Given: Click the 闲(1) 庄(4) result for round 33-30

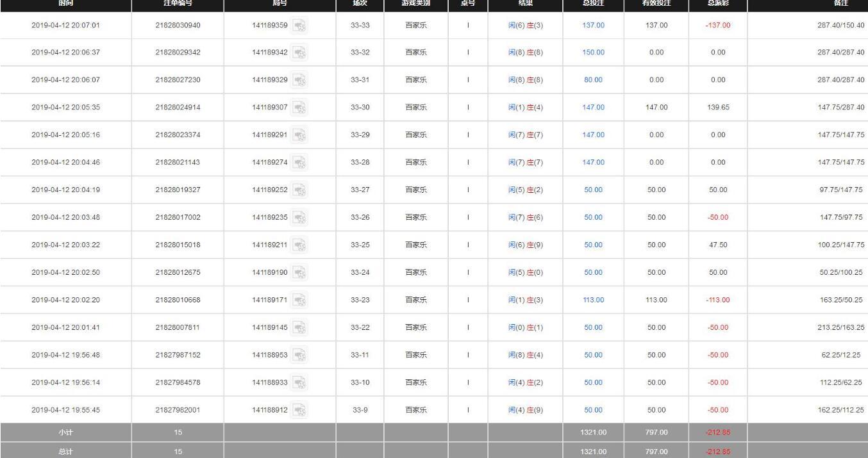Looking at the screenshot, I should (526, 107).
